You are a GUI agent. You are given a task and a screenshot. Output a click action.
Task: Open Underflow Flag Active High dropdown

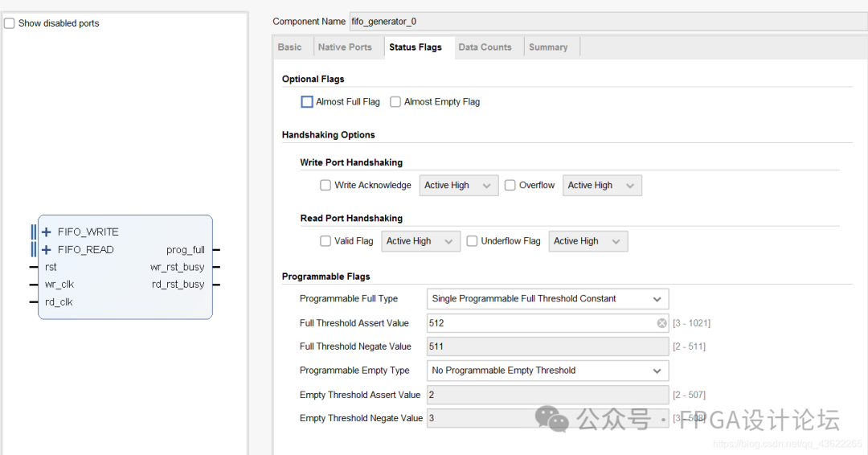[588, 241]
